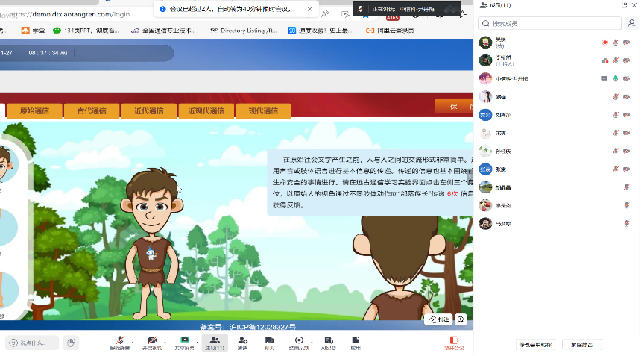Toggle the 成员(11) members panel button
Viewport: 644px width, 356px height.
click(x=215, y=343)
